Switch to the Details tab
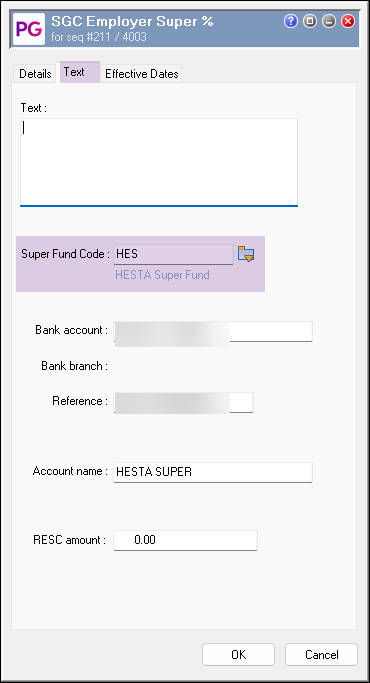This screenshot has height=683, width=370. point(35,74)
